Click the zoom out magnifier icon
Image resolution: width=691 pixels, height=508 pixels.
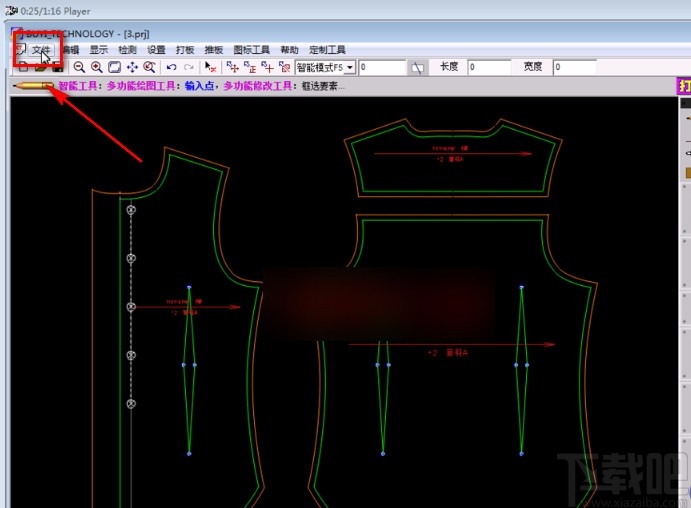click(79, 67)
